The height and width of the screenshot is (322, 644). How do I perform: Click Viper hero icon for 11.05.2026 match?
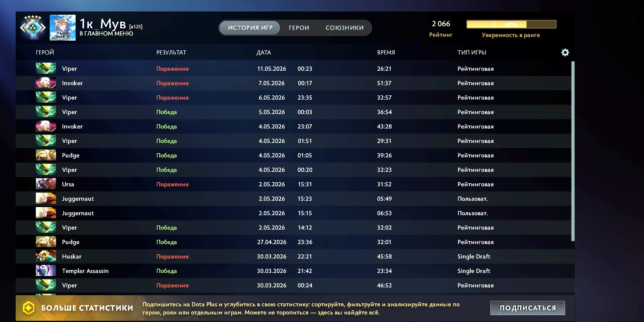[x=46, y=69]
